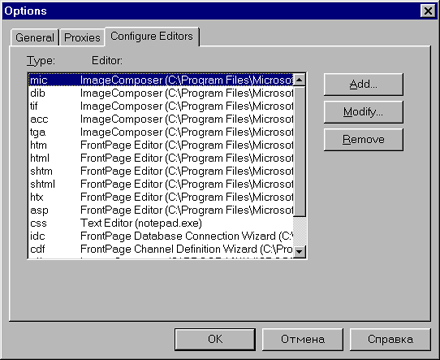
Task: Select the tga ImageComposer entry
Action: (161, 132)
